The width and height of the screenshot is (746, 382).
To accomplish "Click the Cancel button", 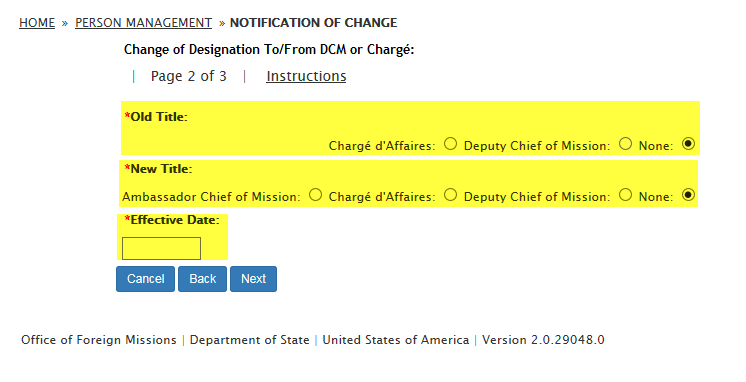I will (146, 279).
